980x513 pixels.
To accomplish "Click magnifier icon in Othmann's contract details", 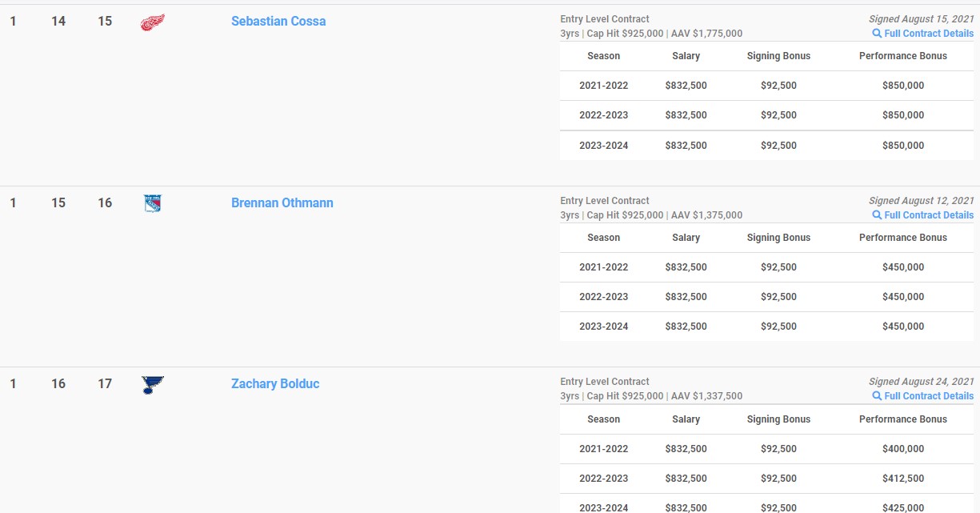I will 877,215.
